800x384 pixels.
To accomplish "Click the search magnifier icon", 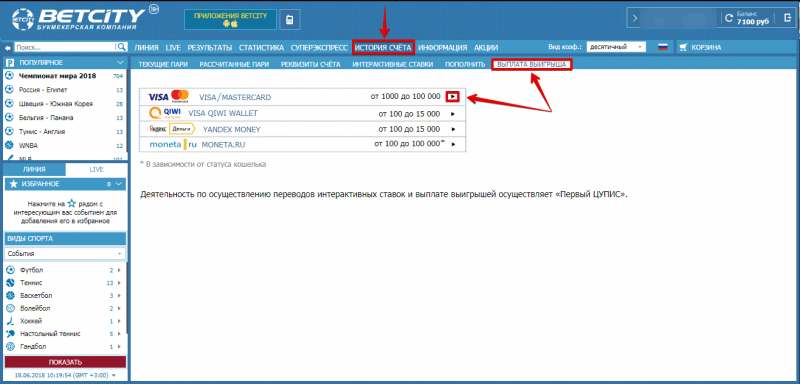I will pyautogui.click(x=121, y=47).
